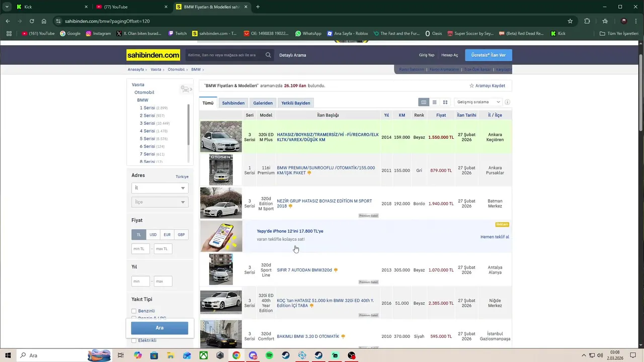Open Tüm Yer İşaretleri bookmarks folder
Image resolution: width=644 pixels, height=362 pixels.
(619, 34)
